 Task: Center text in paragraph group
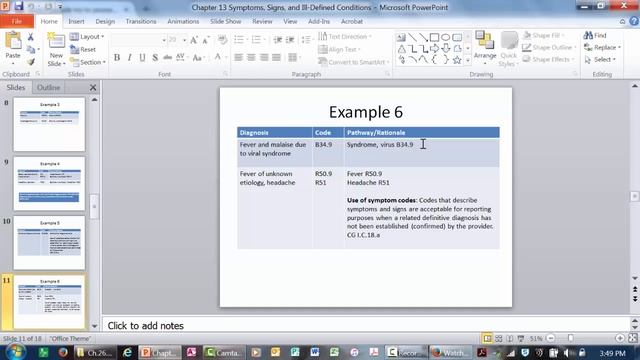pos(251,58)
